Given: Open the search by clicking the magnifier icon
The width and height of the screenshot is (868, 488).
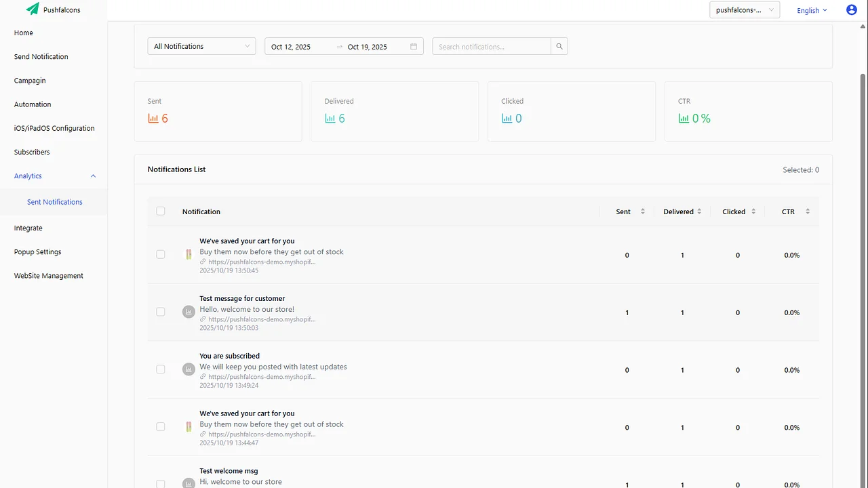Looking at the screenshot, I should click(559, 46).
